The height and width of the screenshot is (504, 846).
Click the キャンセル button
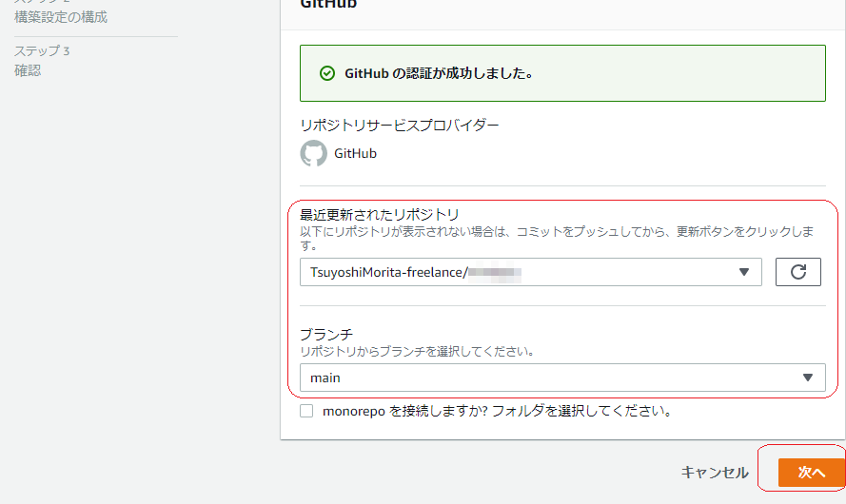[x=715, y=473]
